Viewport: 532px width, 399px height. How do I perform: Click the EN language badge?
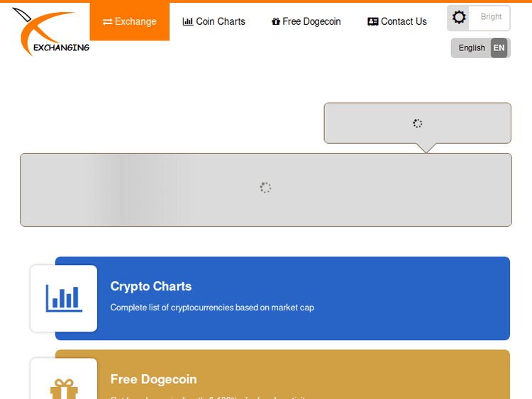coord(499,48)
